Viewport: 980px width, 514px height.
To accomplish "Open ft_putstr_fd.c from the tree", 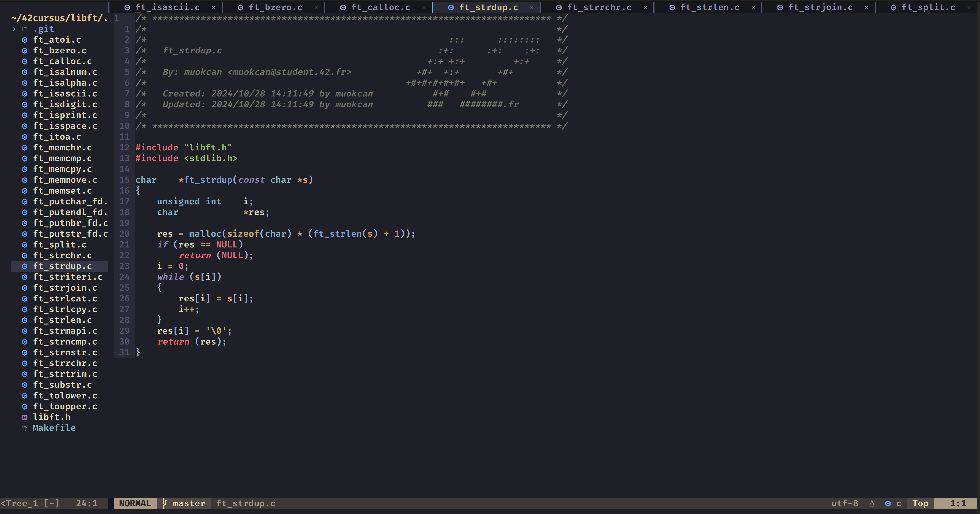I will pyautogui.click(x=70, y=234).
